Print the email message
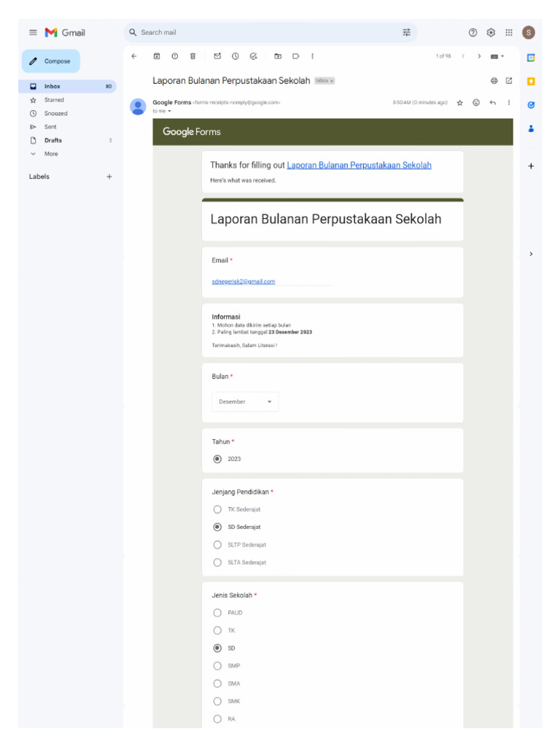The image size is (560, 747). click(494, 80)
